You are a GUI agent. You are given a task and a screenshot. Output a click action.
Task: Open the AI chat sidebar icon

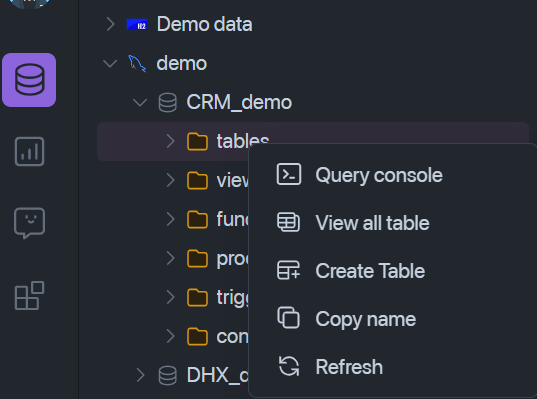[29, 223]
